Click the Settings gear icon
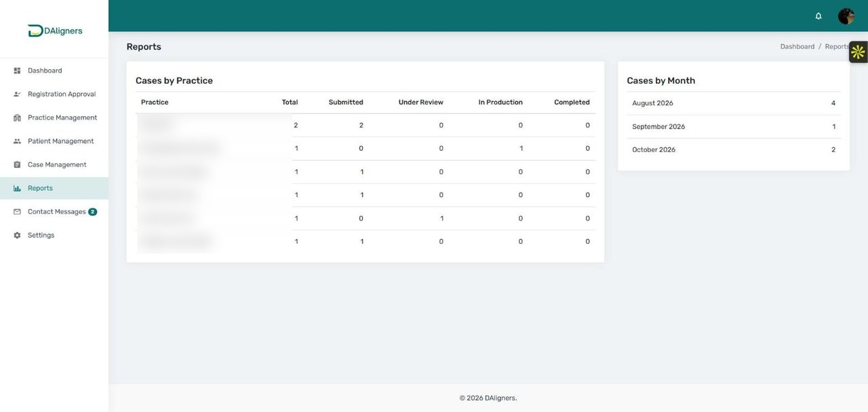 (17, 236)
